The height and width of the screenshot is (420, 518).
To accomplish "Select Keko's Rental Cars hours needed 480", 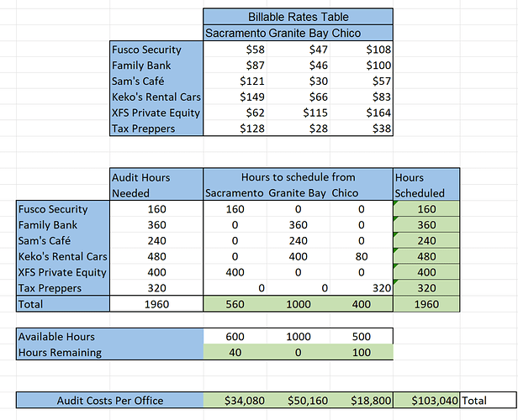I will [x=156, y=256].
